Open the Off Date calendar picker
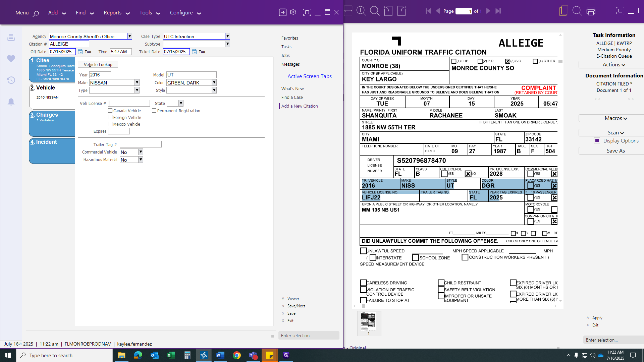The image size is (644, 362). [x=80, y=52]
